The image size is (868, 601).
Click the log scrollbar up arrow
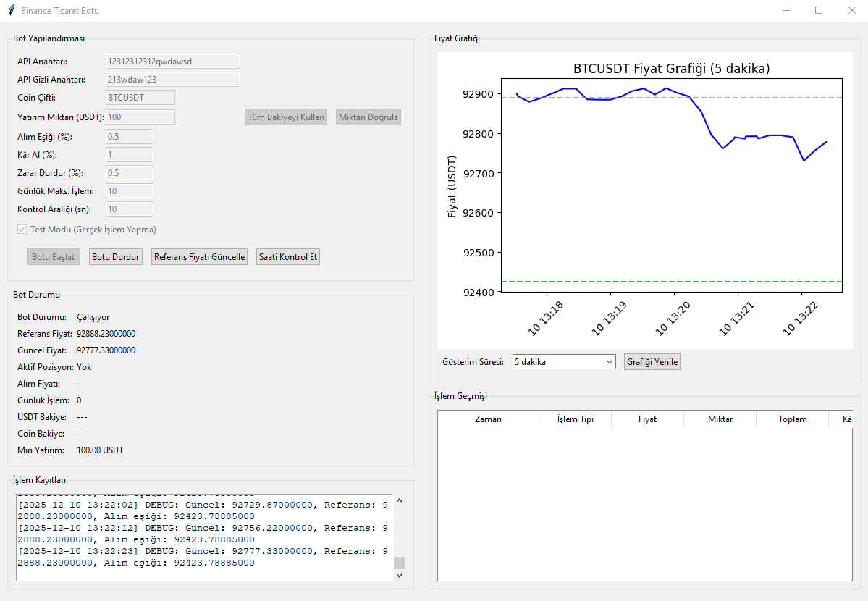pos(399,501)
